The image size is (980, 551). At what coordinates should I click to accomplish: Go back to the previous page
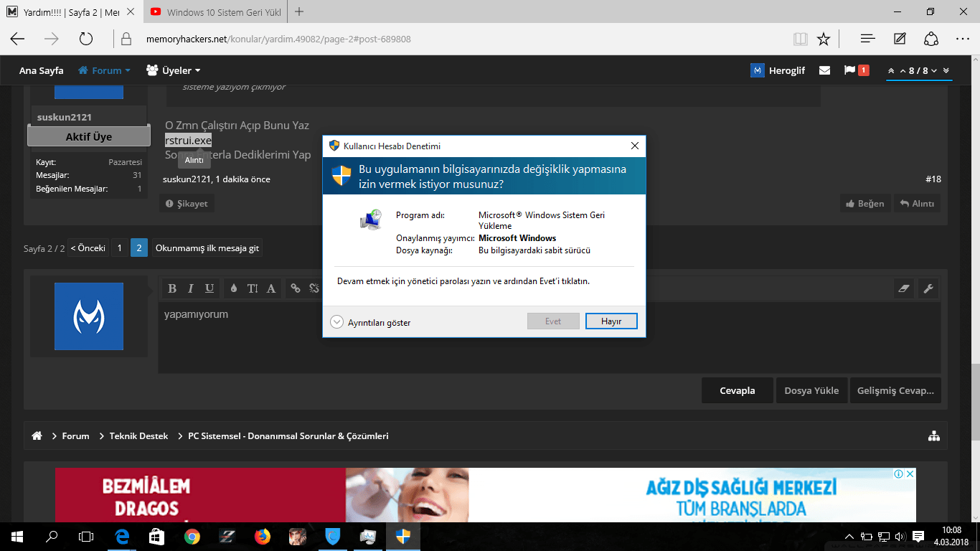coord(17,39)
